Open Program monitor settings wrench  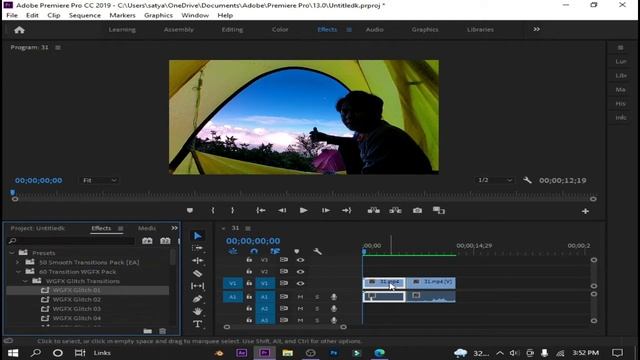click(527, 180)
